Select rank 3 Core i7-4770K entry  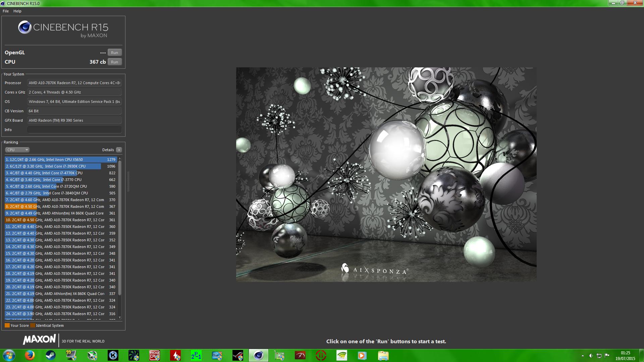[x=61, y=173]
